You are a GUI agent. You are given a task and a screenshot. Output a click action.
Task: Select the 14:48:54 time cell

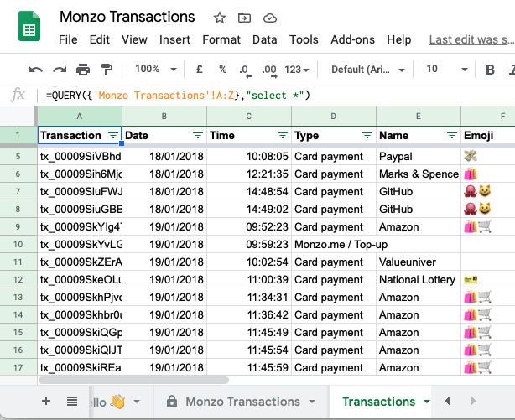point(249,192)
